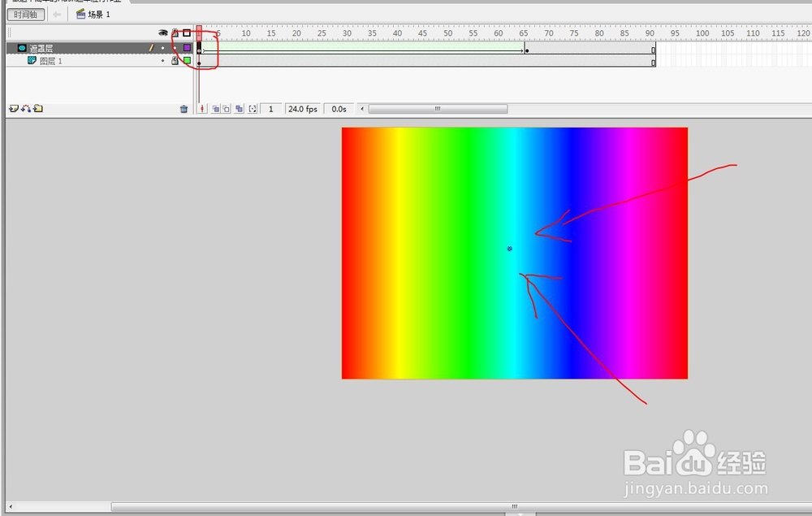Viewport: 812px width, 516px height.
Task: Click the timeline horizontal scrollbar thumb
Action: 438,109
